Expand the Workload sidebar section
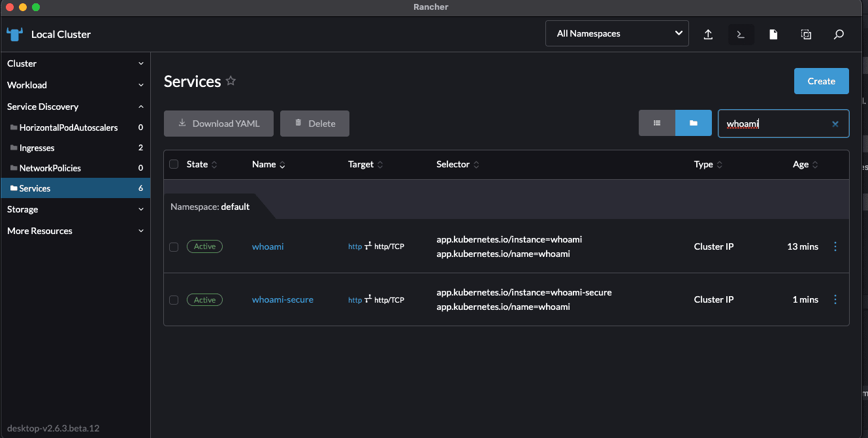Screen dimensions: 868x438 pos(75,85)
